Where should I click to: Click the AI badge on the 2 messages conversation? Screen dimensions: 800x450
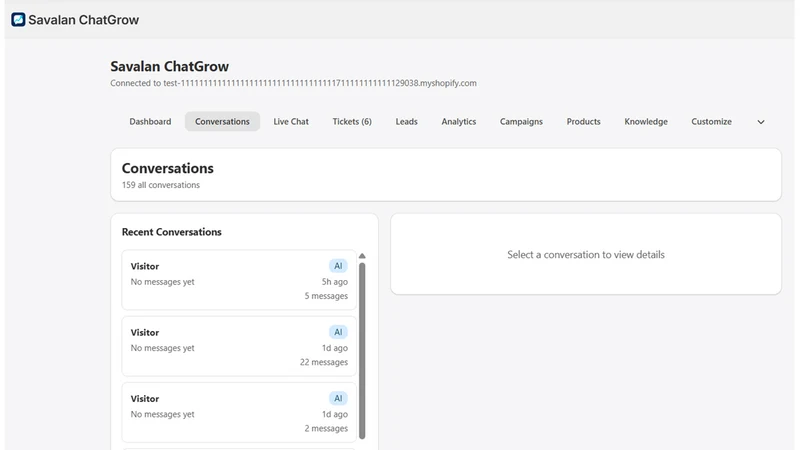[338, 398]
